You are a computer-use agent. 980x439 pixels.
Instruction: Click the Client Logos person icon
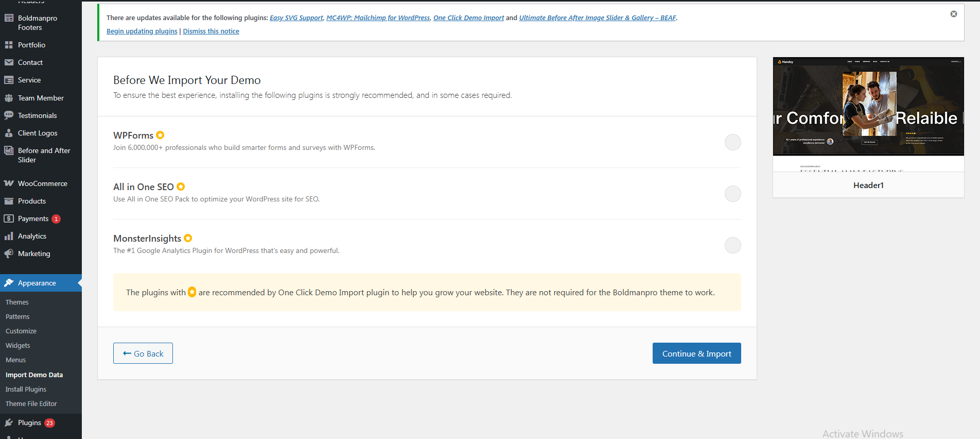[x=9, y=133]
